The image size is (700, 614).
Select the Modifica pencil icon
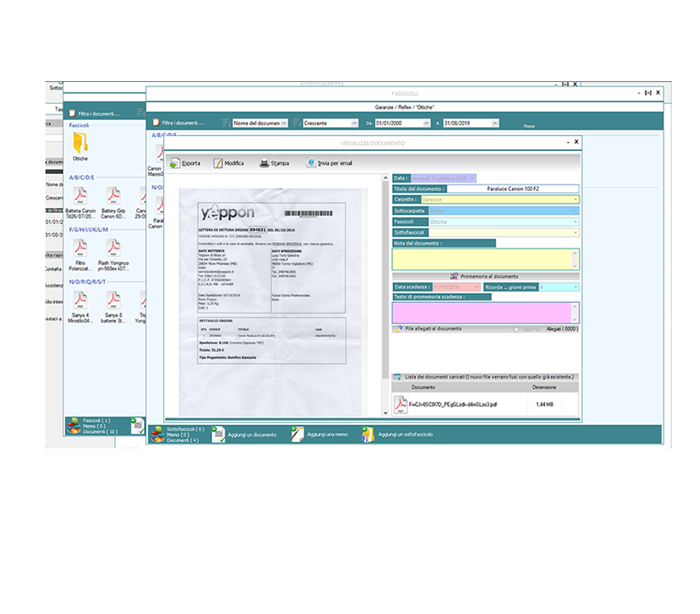click(x=218, y=162)
